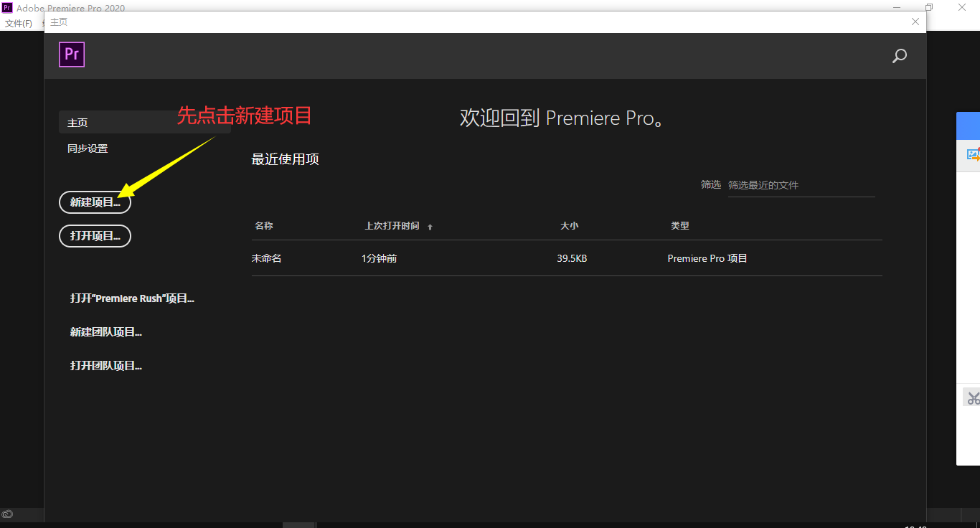Viewport: 980px width, 528px height.
Task: Open the recent project 未命名
Action: click(x=266, y=258)
